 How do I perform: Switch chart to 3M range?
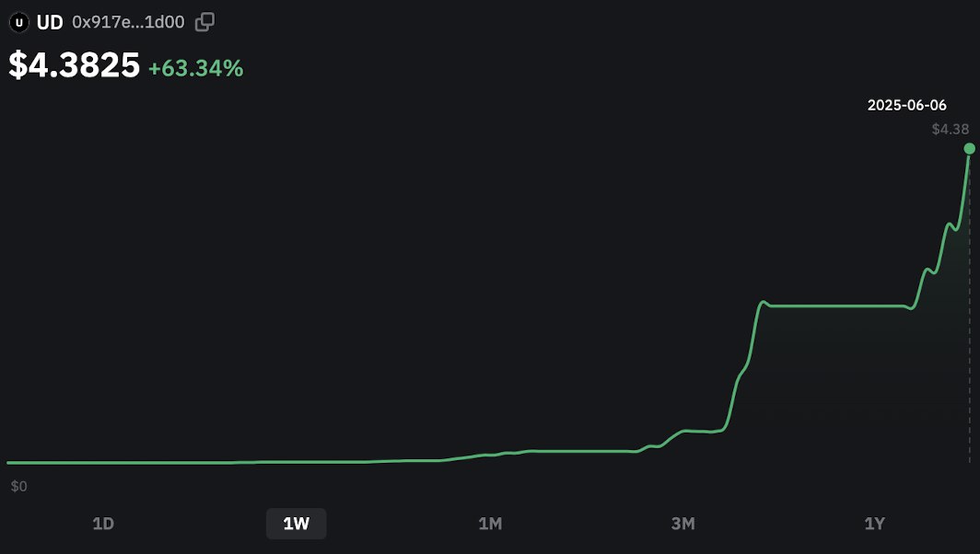682,524
